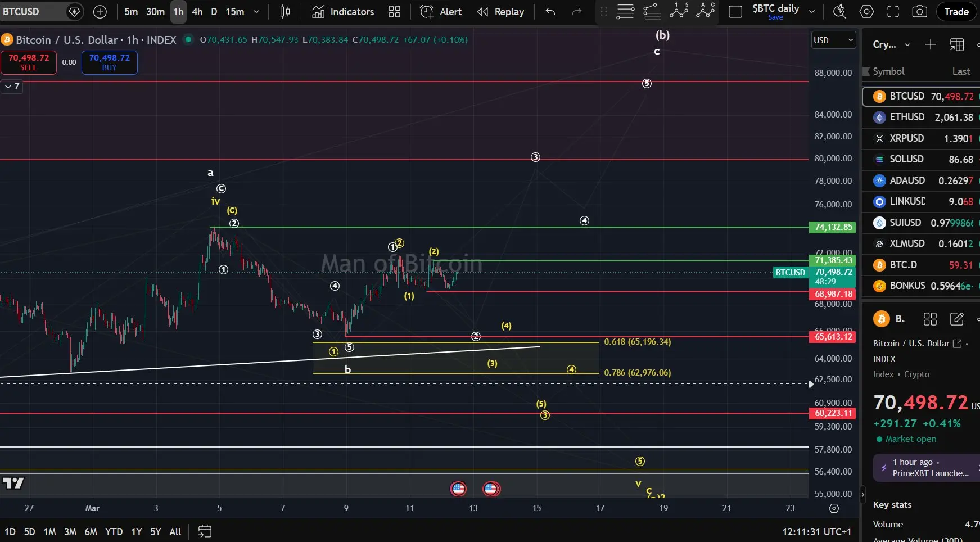980x542 pixels.
Task: Switch to the 15m timeframe
Action: (234, 11)
